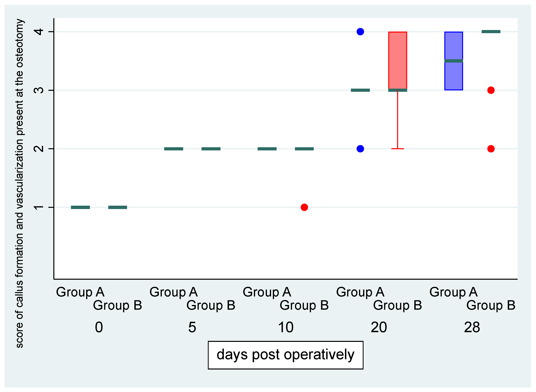Screen dimensions: 536x392
Task: Click the Group B label above day 20
Action: 397,305
